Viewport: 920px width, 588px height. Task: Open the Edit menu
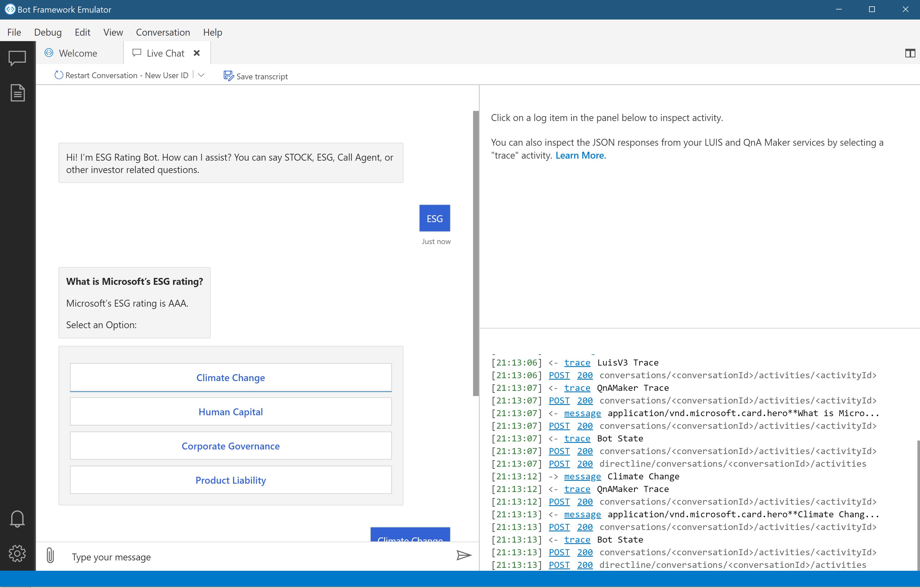(x=83, y=32)
